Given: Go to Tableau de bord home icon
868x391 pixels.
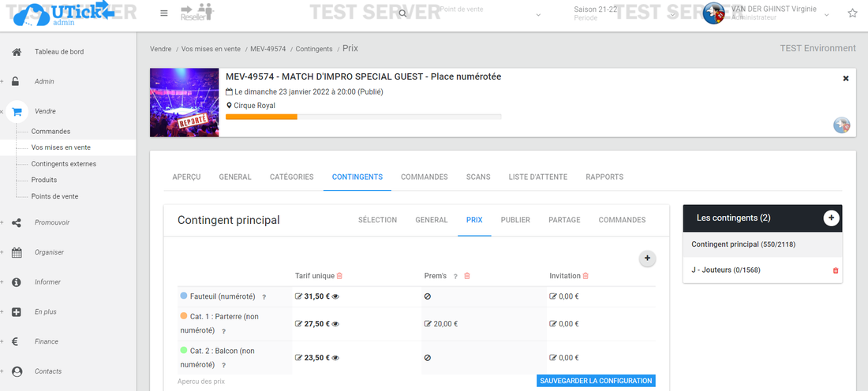Looking at the screenshot, I should tap(17, 52).
